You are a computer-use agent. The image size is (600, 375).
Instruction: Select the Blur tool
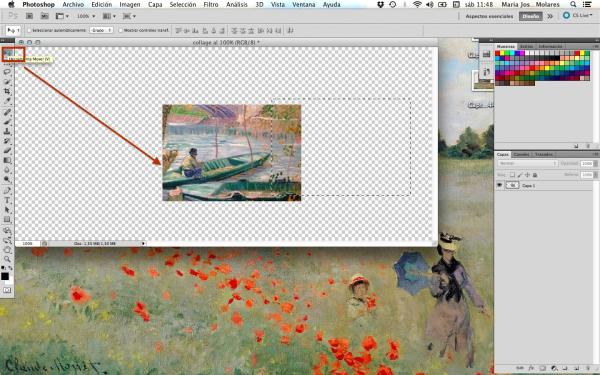pos(7,170)
